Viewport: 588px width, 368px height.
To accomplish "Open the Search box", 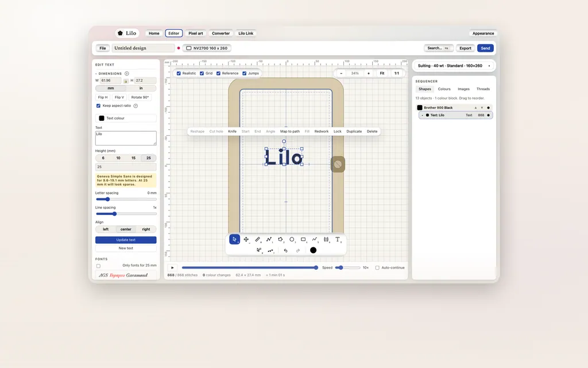I will tap(438, 48).
